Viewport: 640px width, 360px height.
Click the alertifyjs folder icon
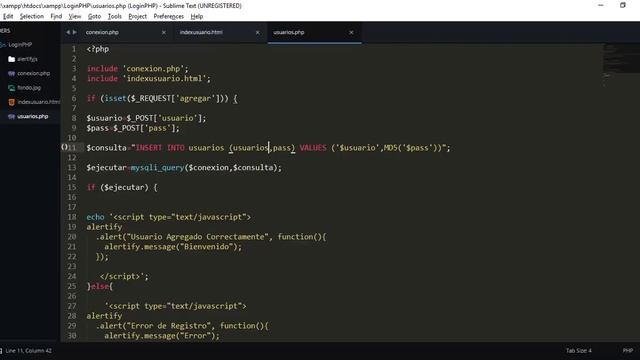pyautogui.click(x=11, y=59)
